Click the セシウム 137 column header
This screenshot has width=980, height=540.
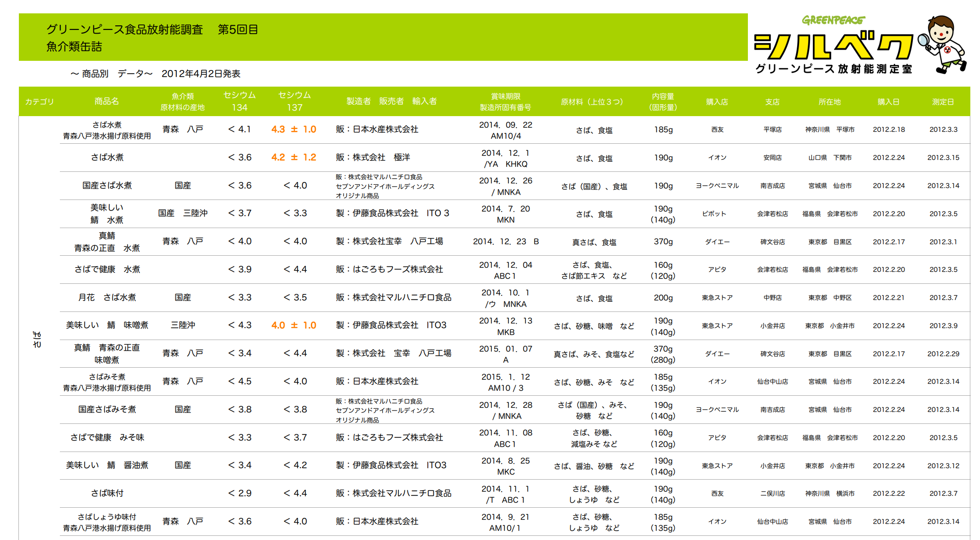point(295,101)
